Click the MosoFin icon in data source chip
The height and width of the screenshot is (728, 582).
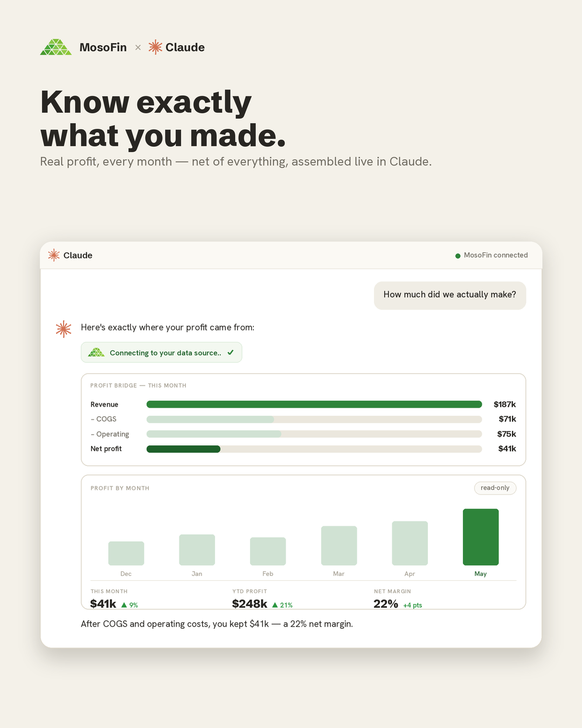point(96,352)
